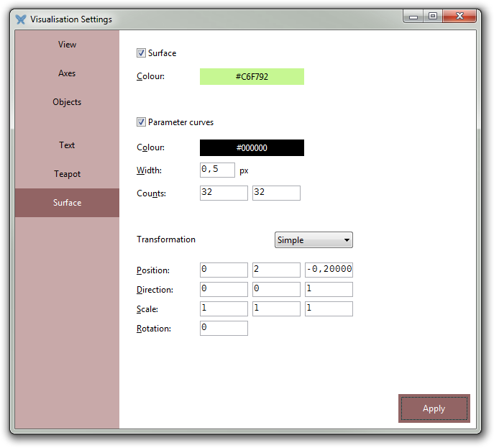This screenshot has width=494, height=448.
Task: Click the black parameter curves colour swatch
Action: (252, 148)
